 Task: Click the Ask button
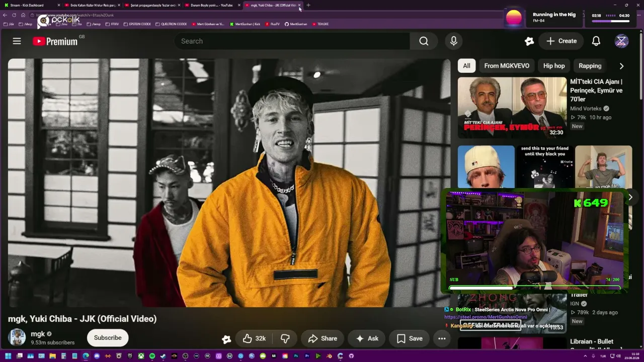tap(367, 338)
